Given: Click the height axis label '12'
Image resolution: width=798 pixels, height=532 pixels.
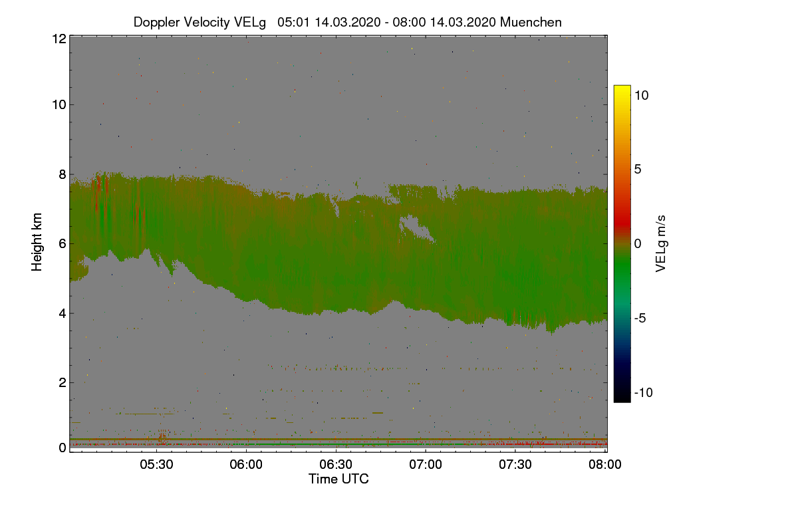Looking at the screenshot, I should pyautogui.click(x=59, y=39).
